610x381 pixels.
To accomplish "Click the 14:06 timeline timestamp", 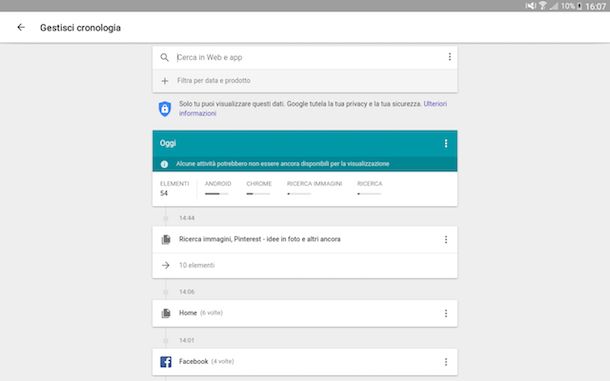I will (187, 292).
